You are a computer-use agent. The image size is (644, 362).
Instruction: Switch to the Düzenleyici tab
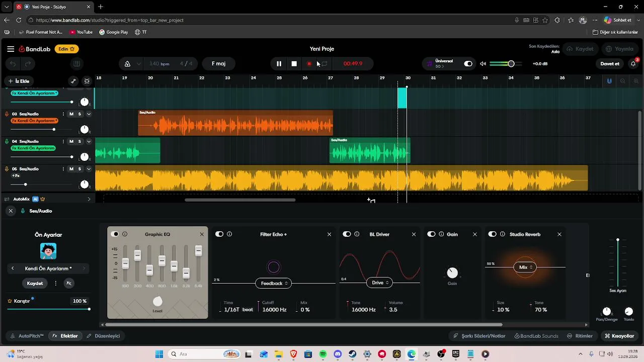coord(104,336)
